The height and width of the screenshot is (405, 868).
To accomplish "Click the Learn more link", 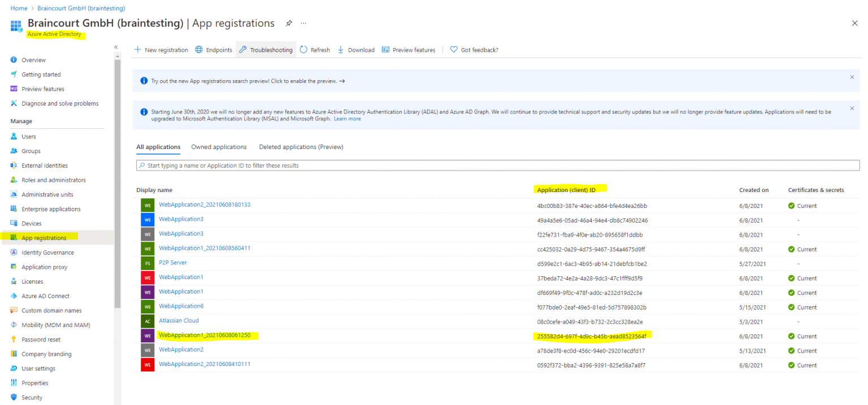I will pyautogui.click(x=347, y=119).
